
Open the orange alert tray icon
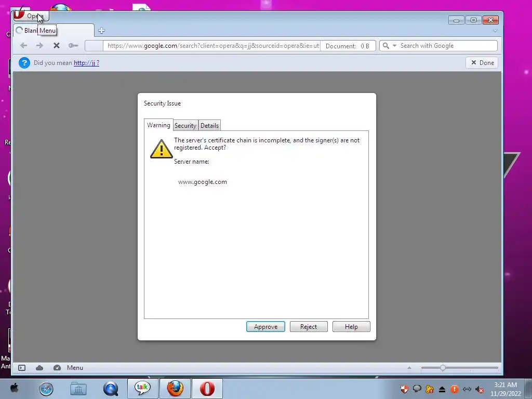pyautogui.click(x=455, y=389)
